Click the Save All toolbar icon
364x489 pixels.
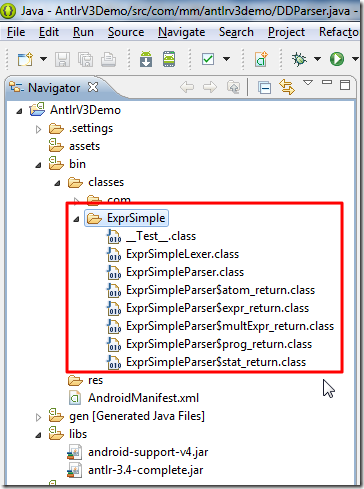point(86,60)
